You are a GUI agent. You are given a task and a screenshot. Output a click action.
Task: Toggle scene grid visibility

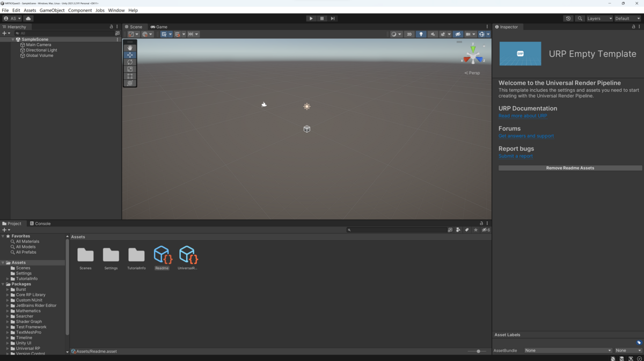[164, 34]
